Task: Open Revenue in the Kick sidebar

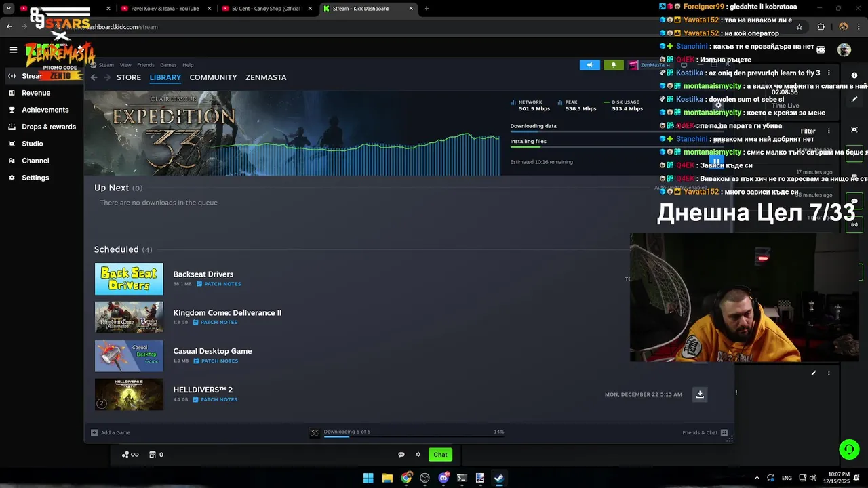Action: click(x=36, y=93)
